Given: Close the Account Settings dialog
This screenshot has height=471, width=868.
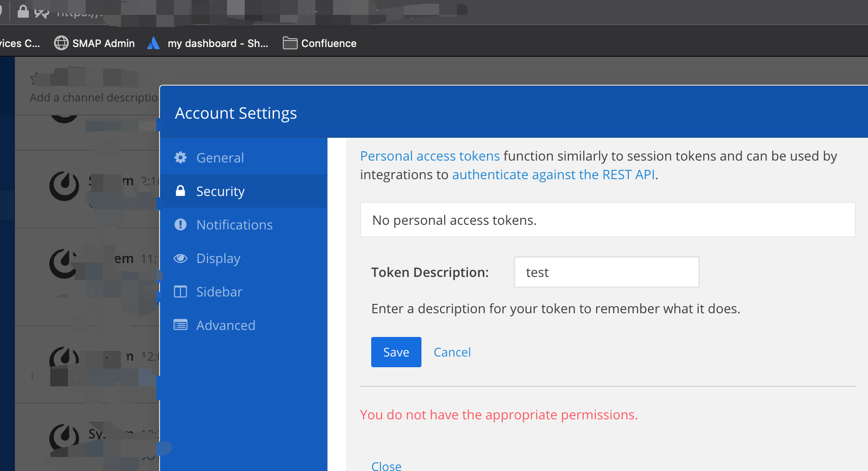Looking at the screenshot, I should click(x=386, y=465).
